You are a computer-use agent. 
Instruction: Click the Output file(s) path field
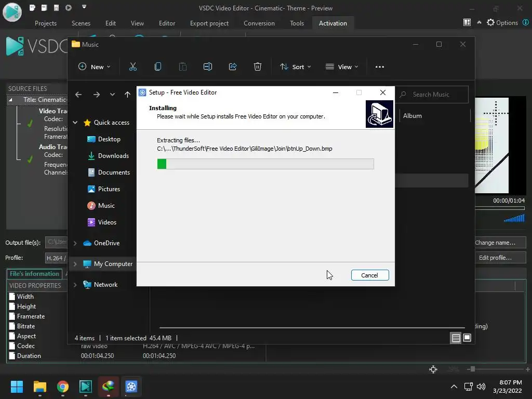coord(56,242)
